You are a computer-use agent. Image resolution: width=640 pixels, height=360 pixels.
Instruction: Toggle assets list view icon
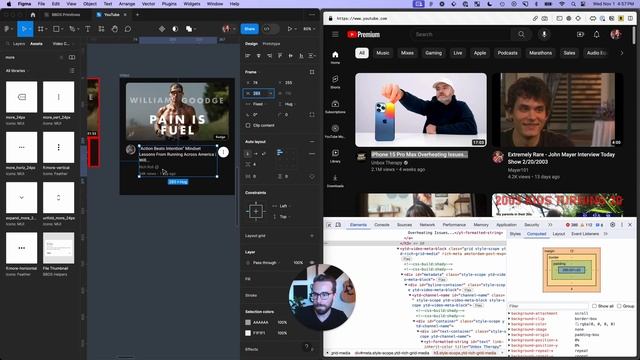pos(72,71)
